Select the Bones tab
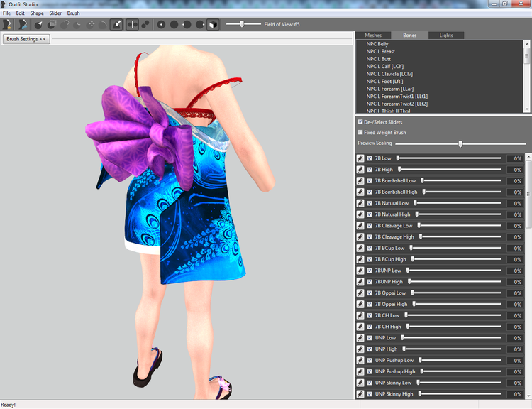Viewport: 532px width, 409px height. pyautogui.click(x=409, y=36)
